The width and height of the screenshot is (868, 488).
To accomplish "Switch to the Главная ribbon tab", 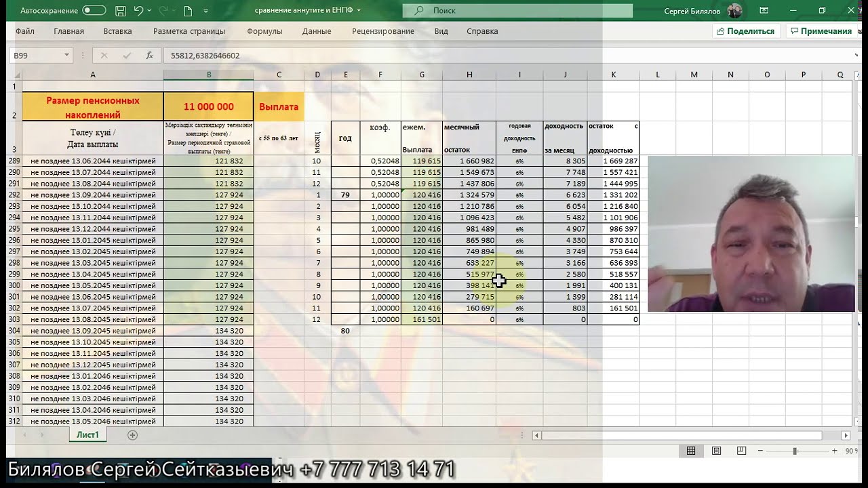I will coord(69,31).
